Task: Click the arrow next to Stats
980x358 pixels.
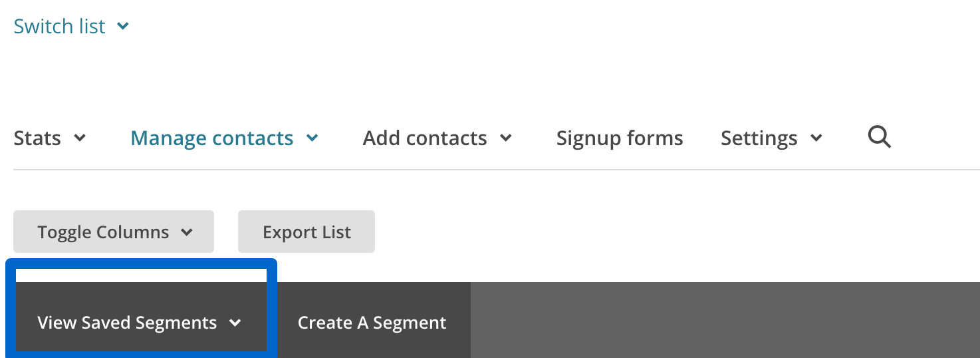Action: (80, 138)
